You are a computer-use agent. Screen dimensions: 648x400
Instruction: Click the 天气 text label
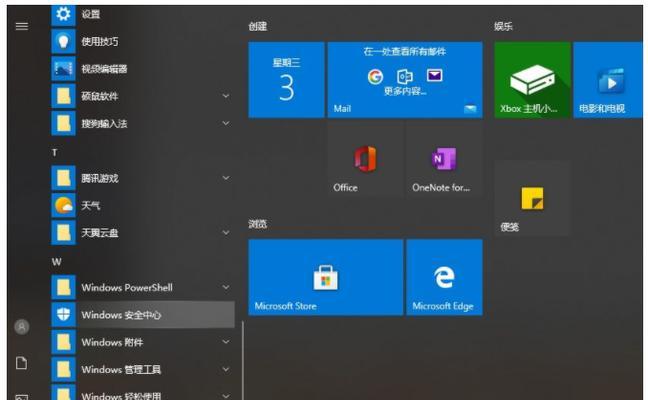point(91,205)
